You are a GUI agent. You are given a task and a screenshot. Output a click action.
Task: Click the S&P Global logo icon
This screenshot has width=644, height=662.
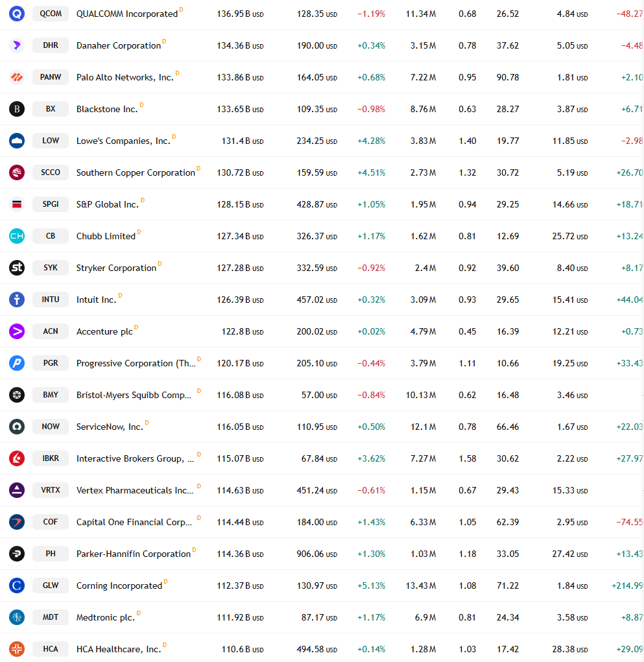tap(17, 204)
